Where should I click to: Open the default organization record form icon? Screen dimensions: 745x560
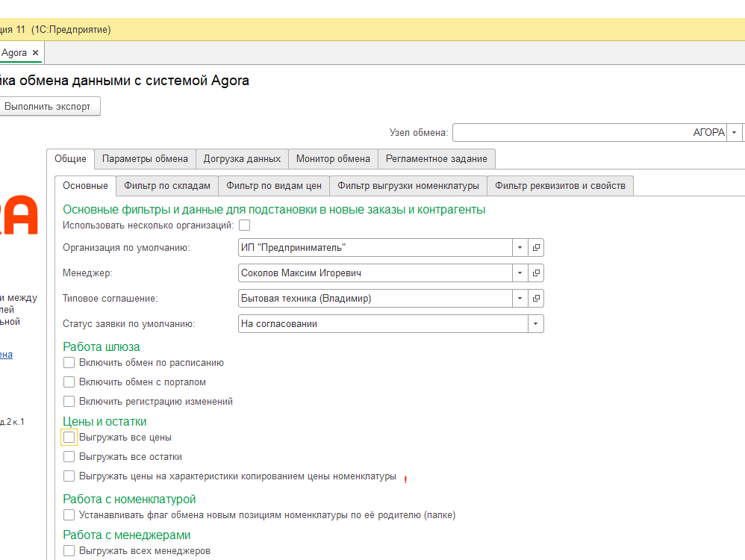coord(536,248)
